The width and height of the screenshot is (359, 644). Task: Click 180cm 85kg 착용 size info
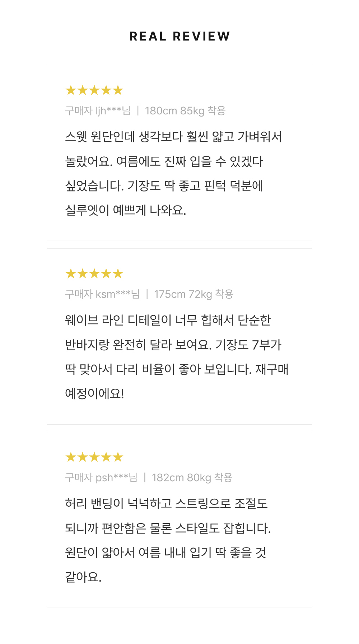pyautogui.click(x=185, y=110)
